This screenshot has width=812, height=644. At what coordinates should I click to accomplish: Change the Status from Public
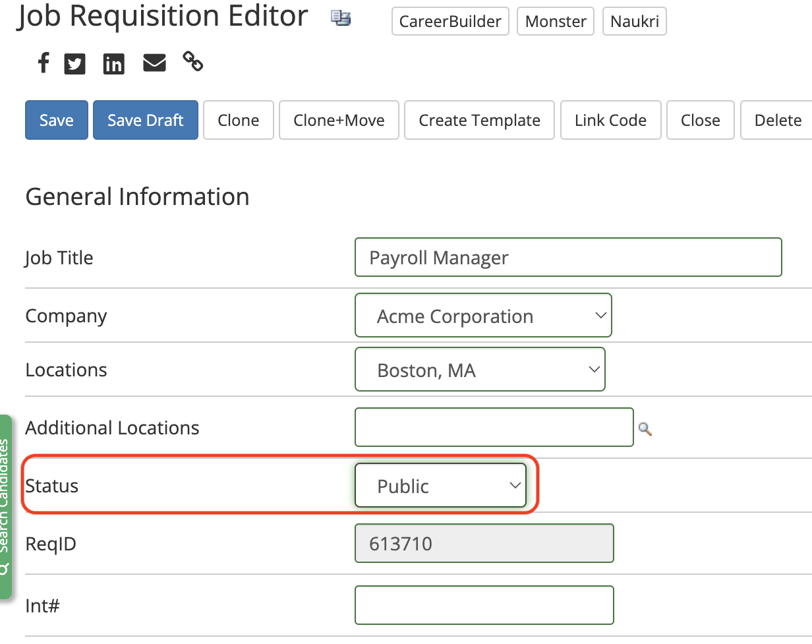tap(440, 485)
